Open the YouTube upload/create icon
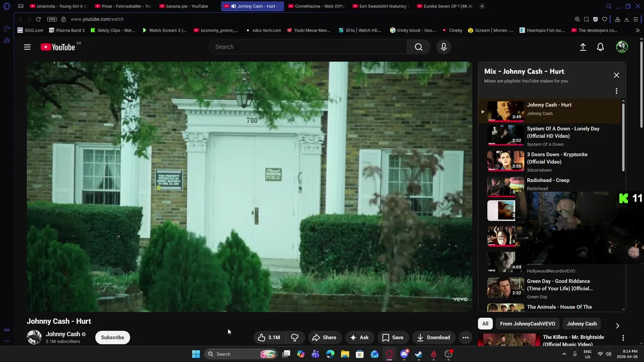This screenshot has height=362, width=644. pos(583,47)
